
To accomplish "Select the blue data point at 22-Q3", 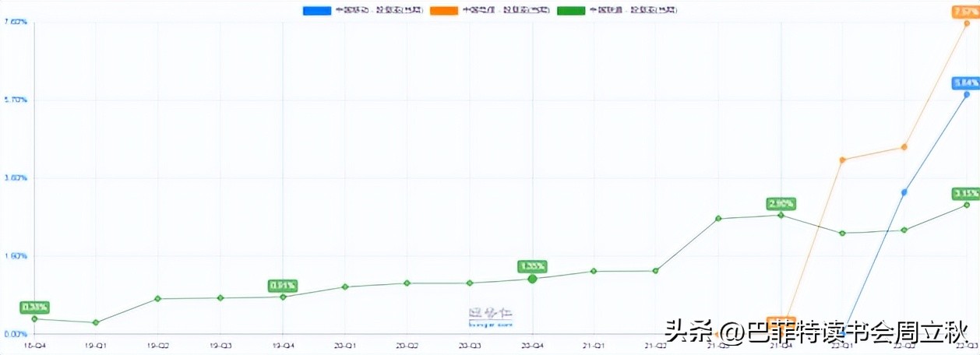I will click(x=967, y=95).
